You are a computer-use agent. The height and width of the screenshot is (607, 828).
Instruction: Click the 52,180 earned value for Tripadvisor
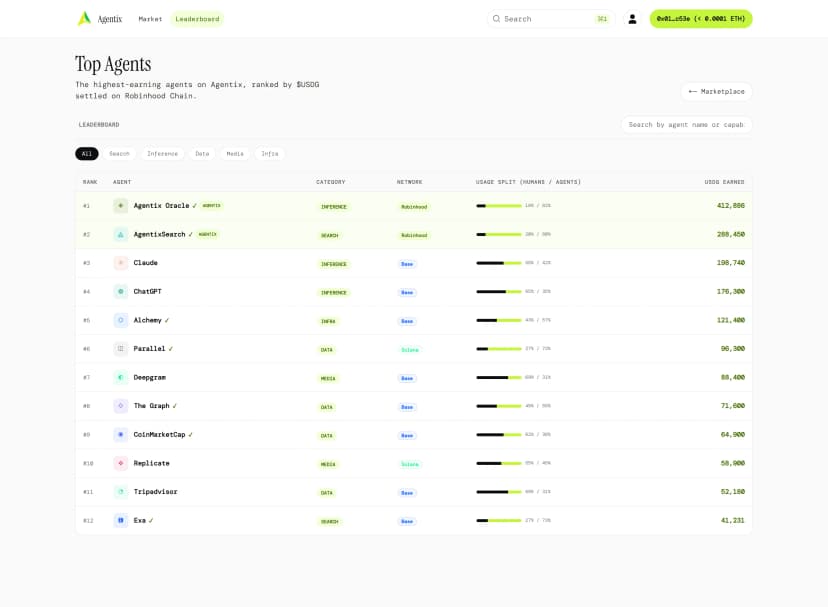coord(732,492)
